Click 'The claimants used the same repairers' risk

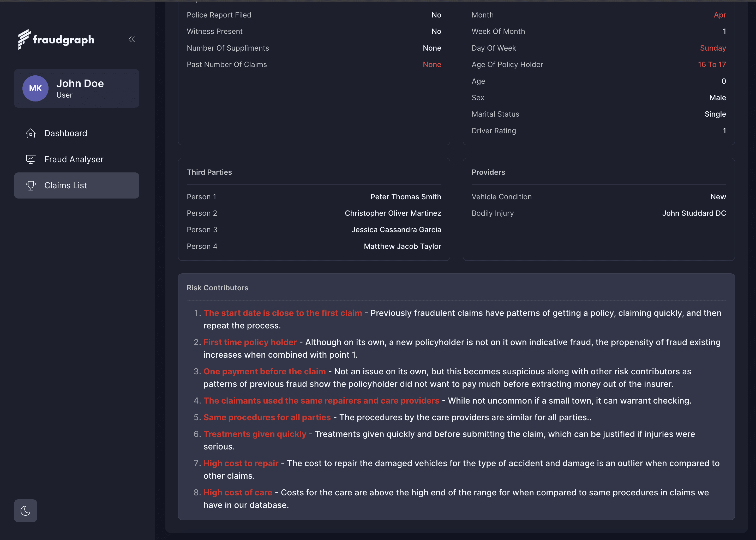tap(321, 401)
